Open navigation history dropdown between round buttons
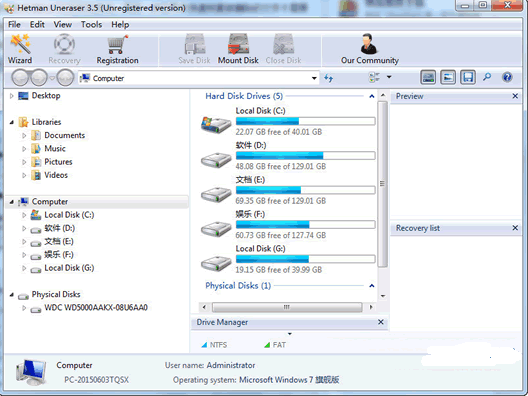The image size is (528, 396). click(52, 78)
